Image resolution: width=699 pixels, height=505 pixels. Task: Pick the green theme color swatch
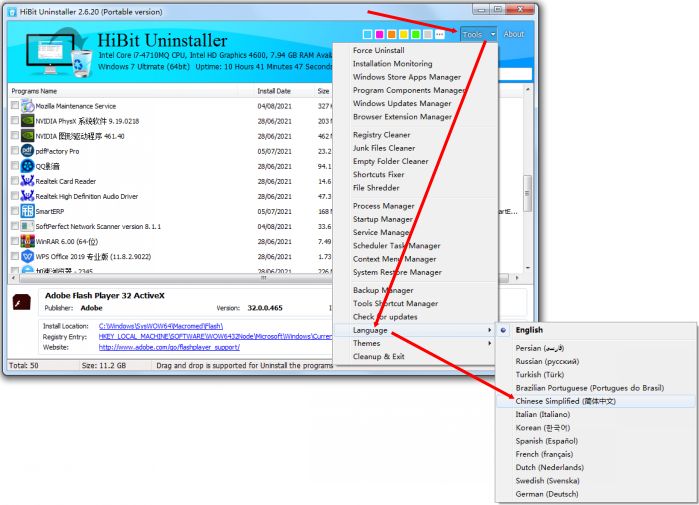pos(415,34)
